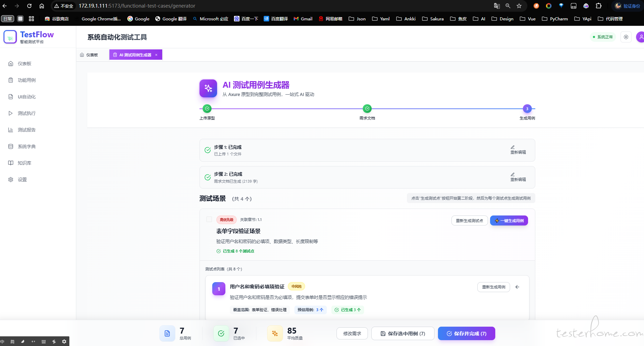Open 仪表板 in the sidebar
The image size is (644, 346).
(24, 64)
